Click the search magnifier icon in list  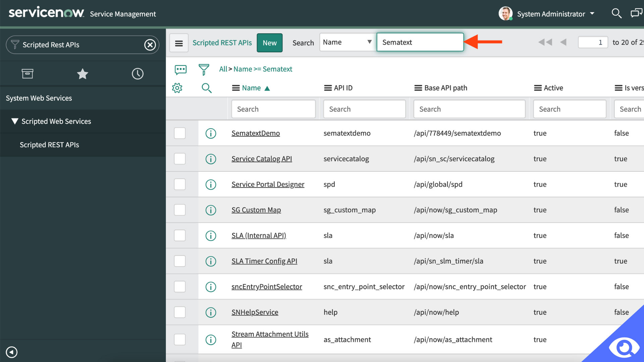point(206,88)
